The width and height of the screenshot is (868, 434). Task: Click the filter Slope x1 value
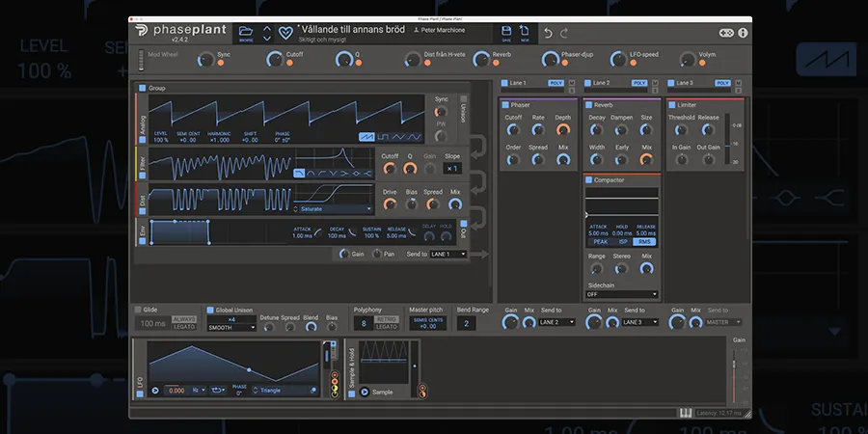[x=452, y=169]
